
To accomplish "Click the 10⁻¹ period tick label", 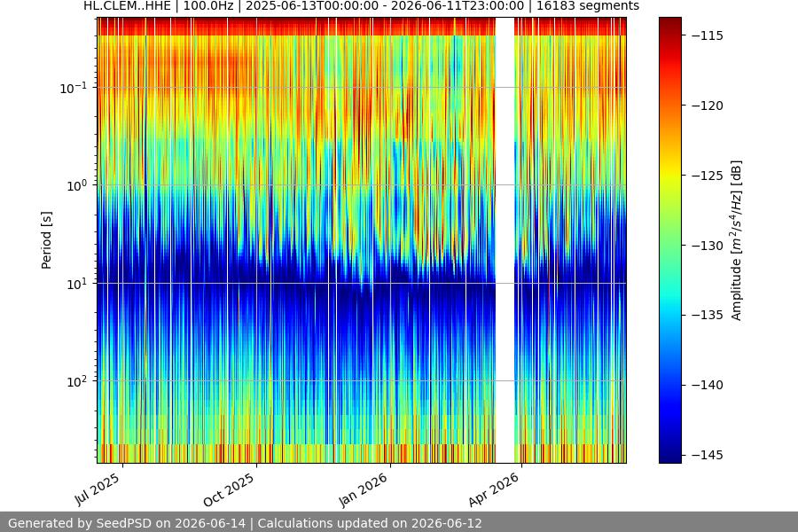I will coord(74,88).
